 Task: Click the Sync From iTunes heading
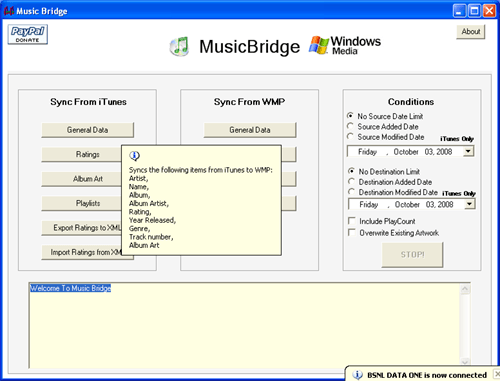[88, 102]
